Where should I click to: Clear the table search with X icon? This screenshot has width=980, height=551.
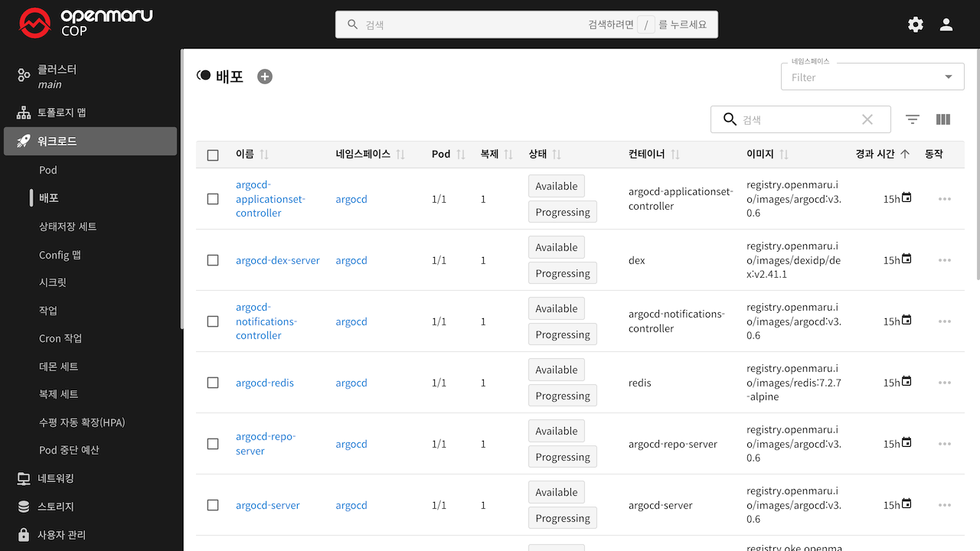[x=867, y=119]
